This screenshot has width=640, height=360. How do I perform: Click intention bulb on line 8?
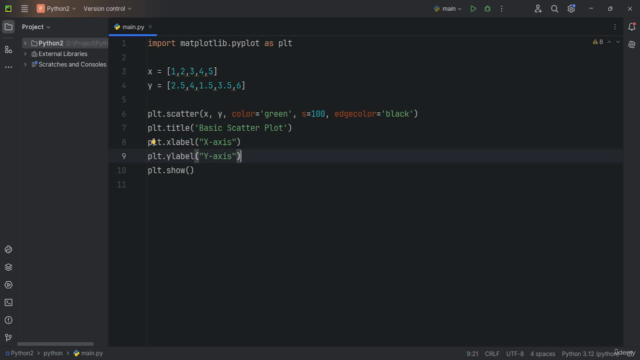pos(153,142)
